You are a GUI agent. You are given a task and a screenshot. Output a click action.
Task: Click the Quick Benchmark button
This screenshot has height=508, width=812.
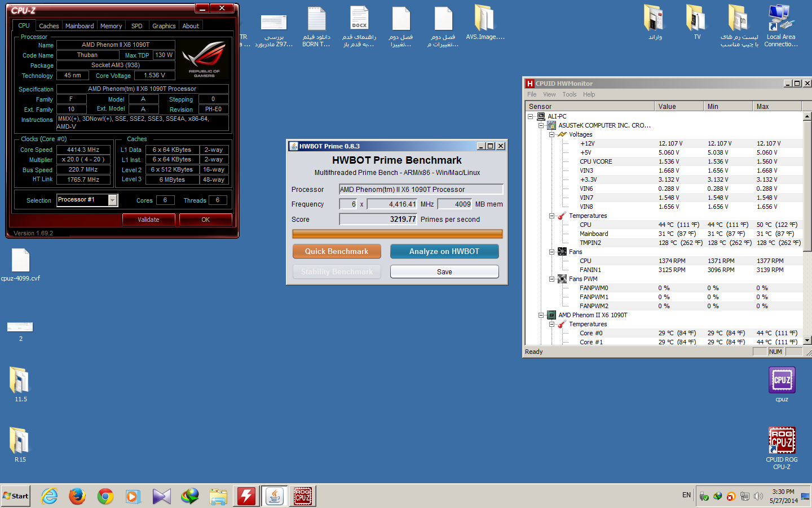337,251
